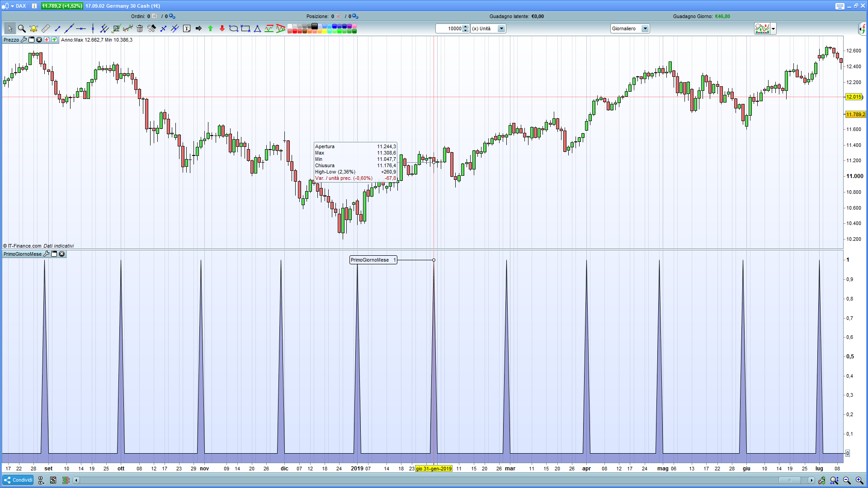The image size is (868, 488).
Task: Expand the Unità quantity type dropdown
Action: click(x=501, y=28)
